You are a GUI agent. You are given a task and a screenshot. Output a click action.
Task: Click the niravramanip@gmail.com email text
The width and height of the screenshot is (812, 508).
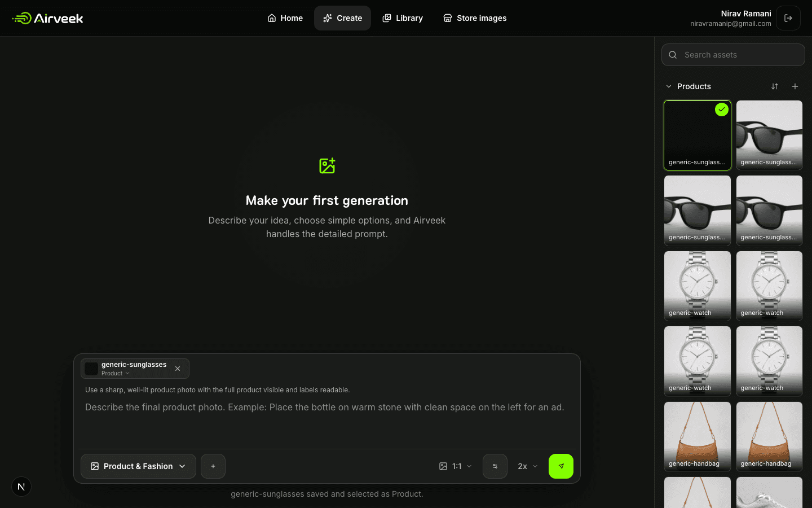coord(731,24)
